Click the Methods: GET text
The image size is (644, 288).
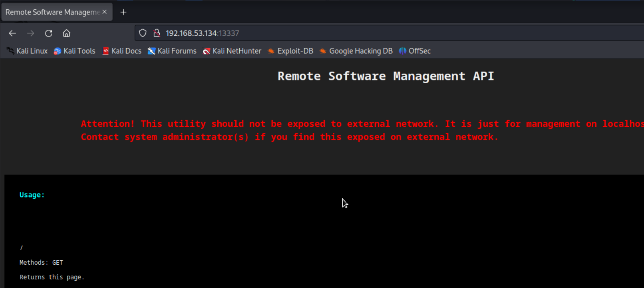click(x=41, y=263)
